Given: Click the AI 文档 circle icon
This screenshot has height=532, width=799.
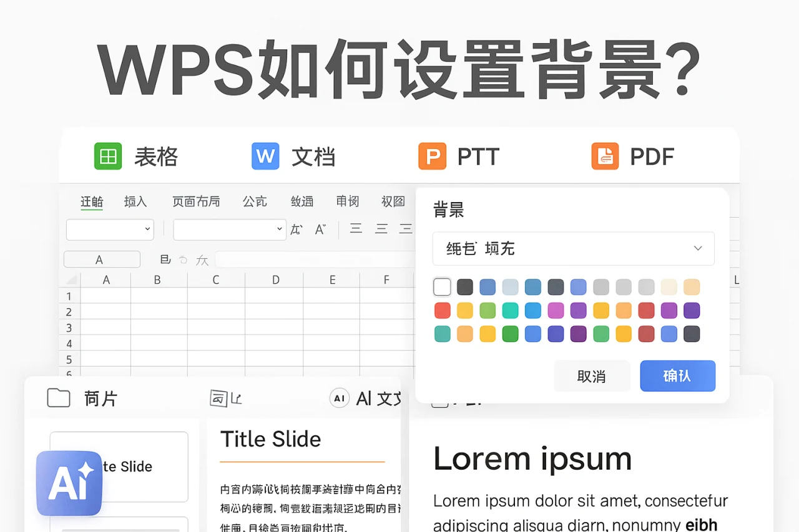Looking at the screenshot, I should (x=339, y=398).
